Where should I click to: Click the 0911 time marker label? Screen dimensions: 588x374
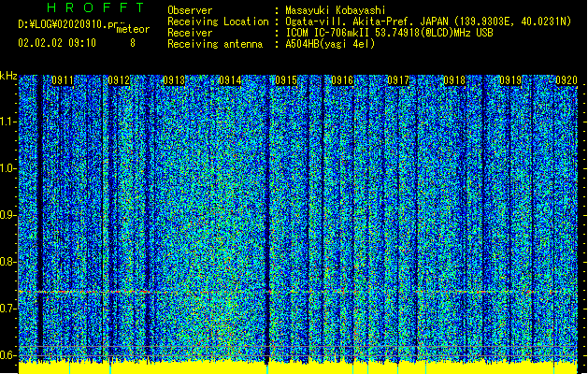click(63, 80)
